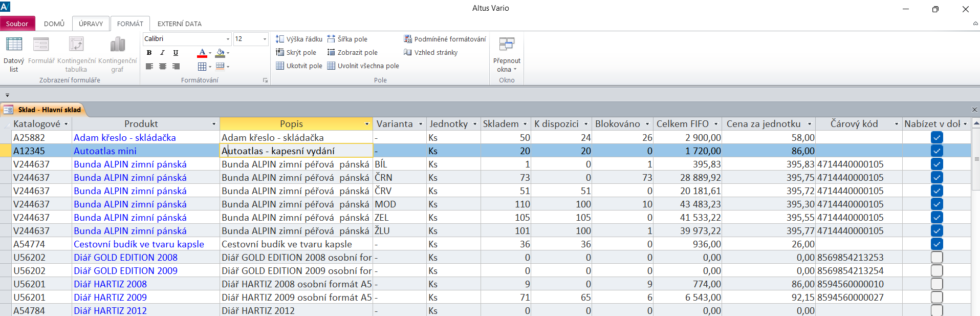
Task: Click alternate row color icon
Action: [x=220, y=66]
